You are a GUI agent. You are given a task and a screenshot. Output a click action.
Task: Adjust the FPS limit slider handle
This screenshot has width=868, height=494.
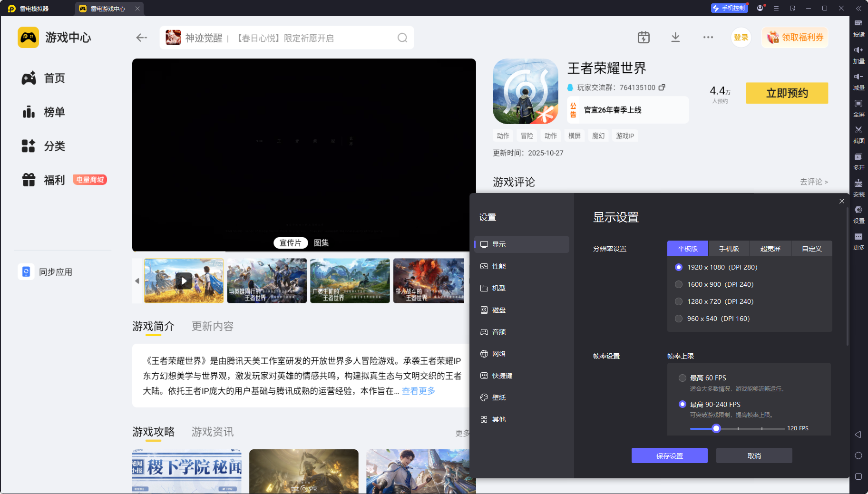pyautogui.click(x=716, y=428)
